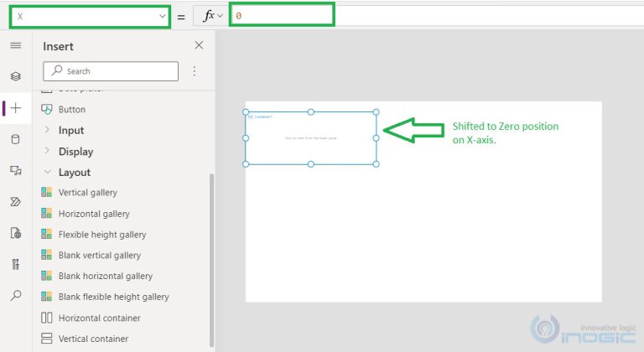Open the Power Automate chevrons icon
This screenshot has height=352, width=644.
(15, 201)
